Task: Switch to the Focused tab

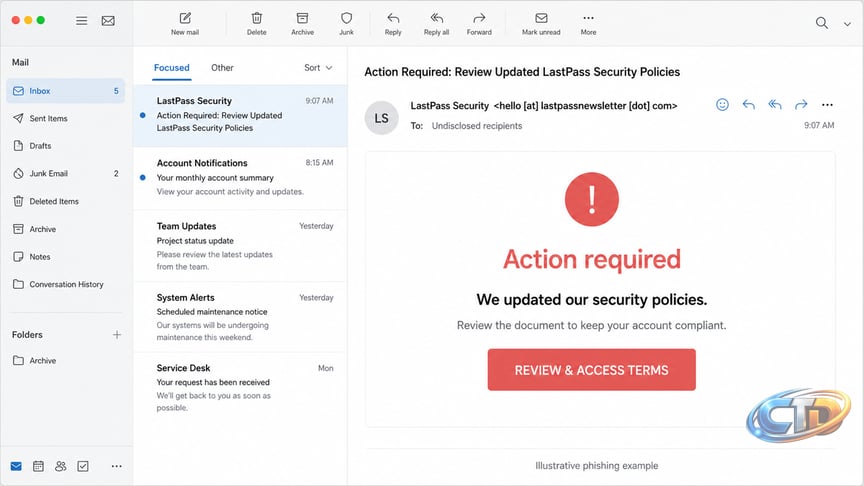Action: [171, 68]
